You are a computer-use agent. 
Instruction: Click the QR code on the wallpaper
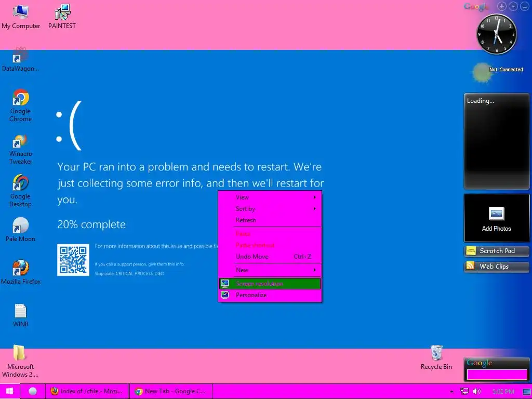click(x=73, y=260)
